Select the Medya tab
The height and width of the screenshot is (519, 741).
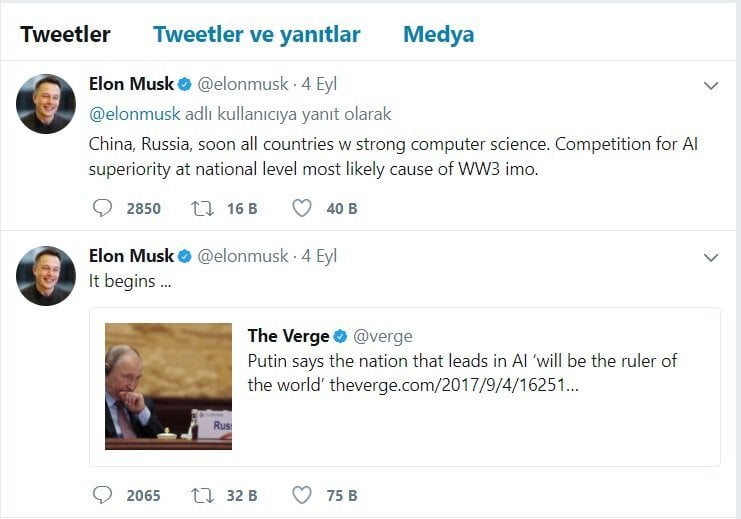(x=438, y=35)
